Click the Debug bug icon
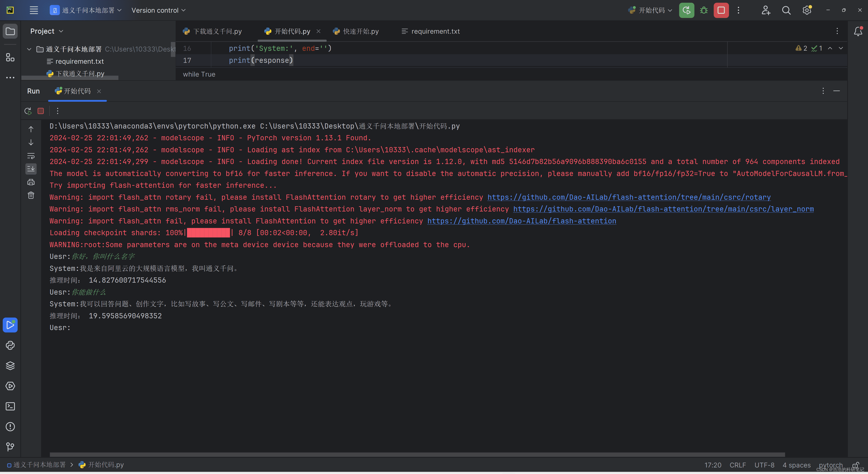The height and width of the screenshot is (474, 868). click(704, 10)
